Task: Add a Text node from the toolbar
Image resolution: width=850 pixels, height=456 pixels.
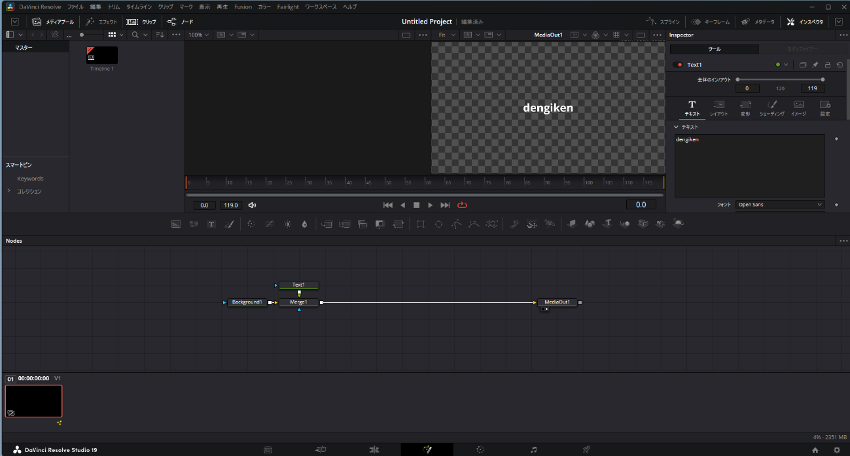Action: point(211,224)
